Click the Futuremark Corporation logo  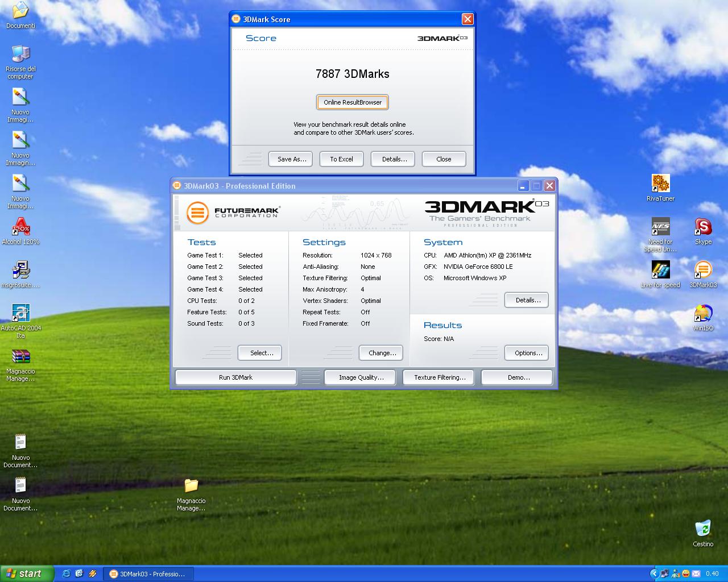(233, 213)
